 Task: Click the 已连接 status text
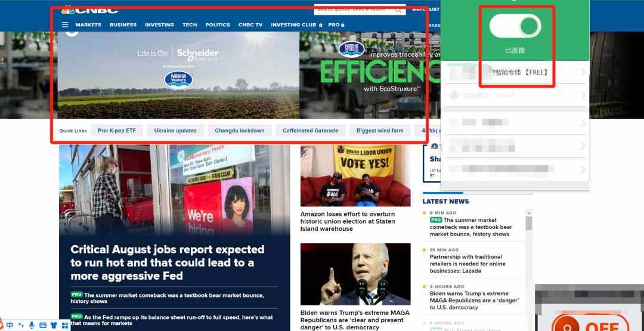pyautogui.click(x=515, y=50)
